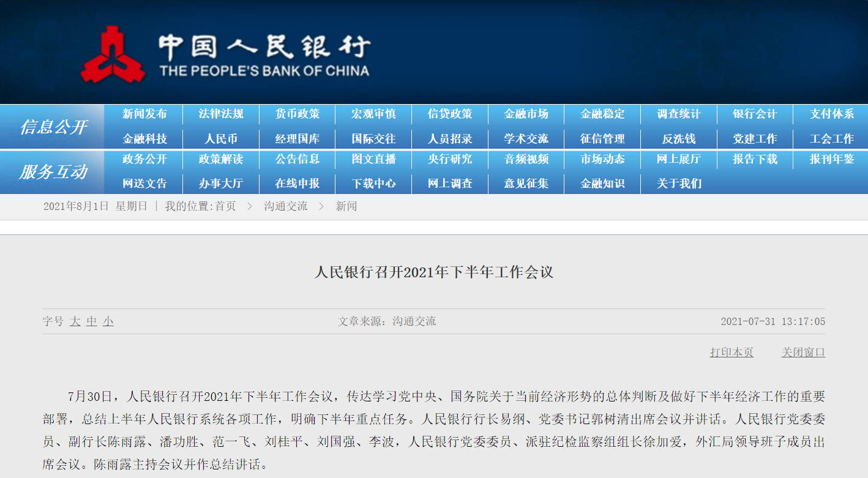The image size is (868, 478).
Task: Select 征信管理 menu item
Action: [x=603, y=139]
